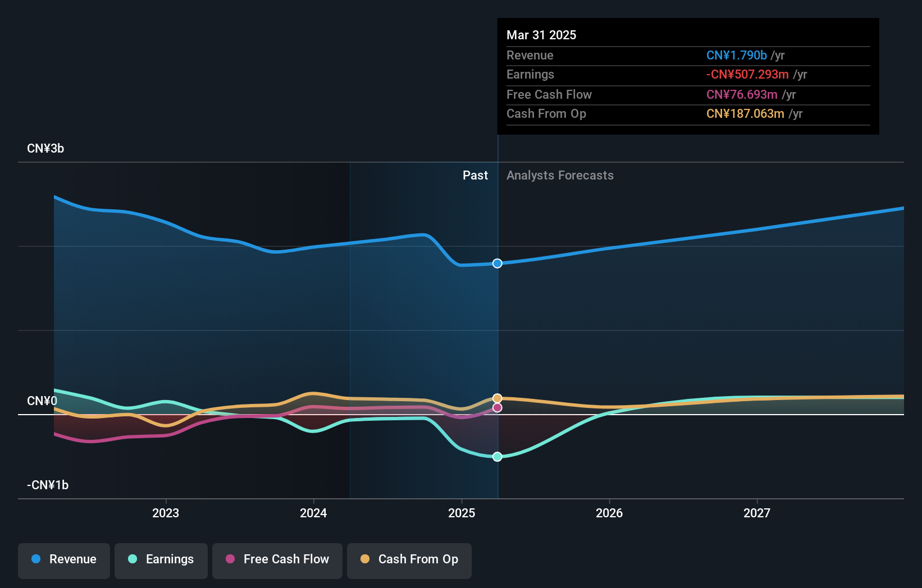Image resolution: width=922 pixels, height=588 pixels.
Task: Click the -CN¥507.293m earnings value
Action: 747,75
